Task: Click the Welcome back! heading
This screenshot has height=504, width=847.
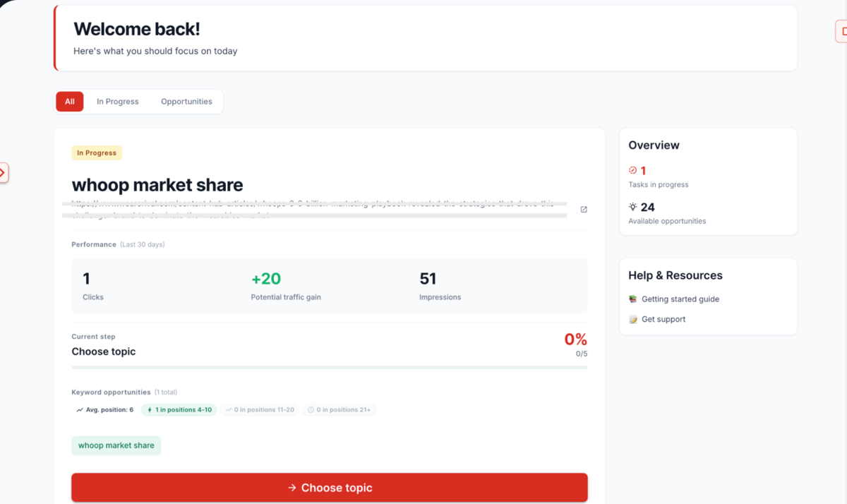Action: (x=137, y=29)
